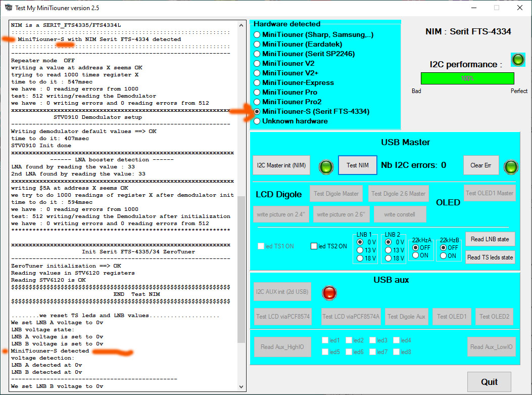Run the Test NIM button
Image resolution: width=532 pixels, height=395 pixels.
coord(358,165)
